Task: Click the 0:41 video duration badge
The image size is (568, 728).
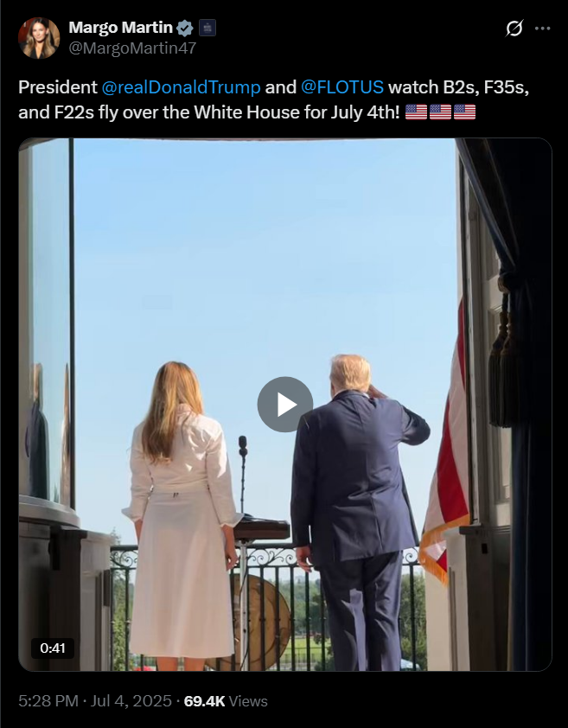Action: (53, 648)
